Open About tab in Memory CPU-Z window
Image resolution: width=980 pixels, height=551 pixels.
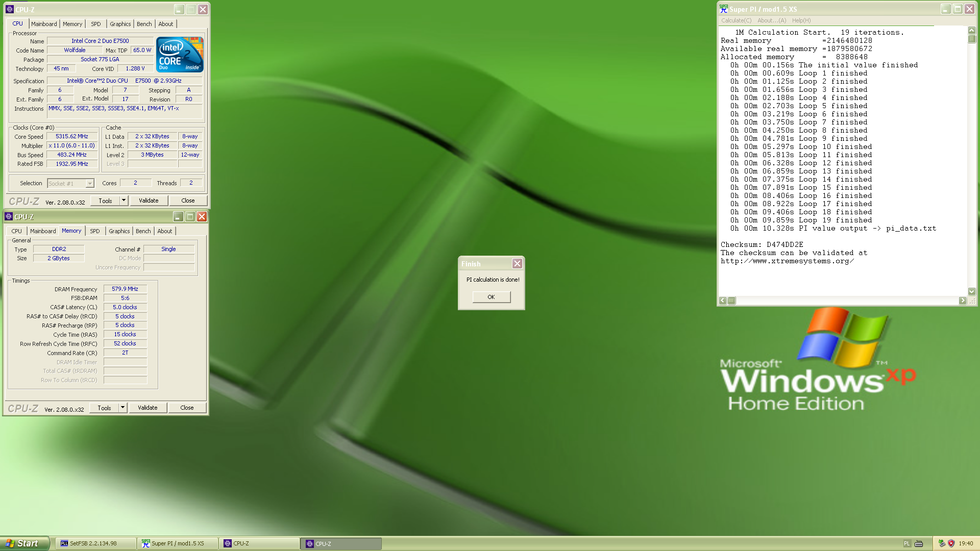click(165, 231)
